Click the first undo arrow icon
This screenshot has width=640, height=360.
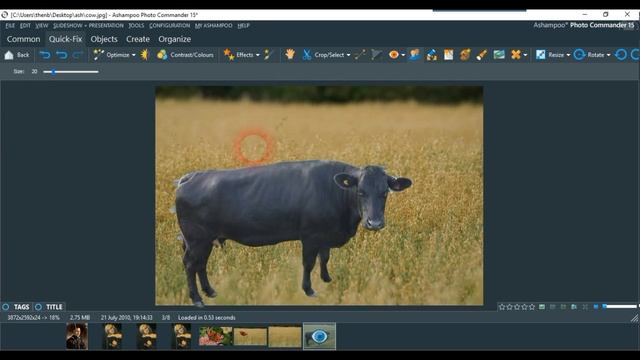(x=45, y=55)
